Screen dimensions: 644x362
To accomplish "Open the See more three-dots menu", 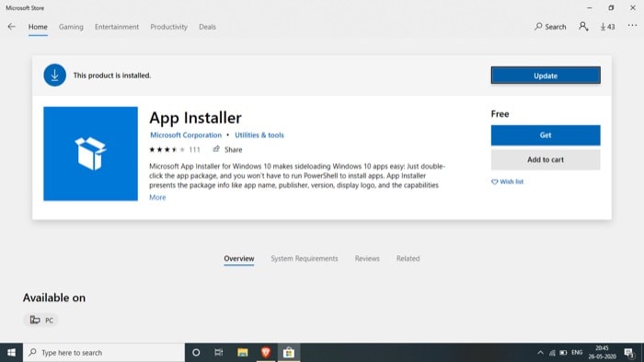I will (x=632, y=26).
